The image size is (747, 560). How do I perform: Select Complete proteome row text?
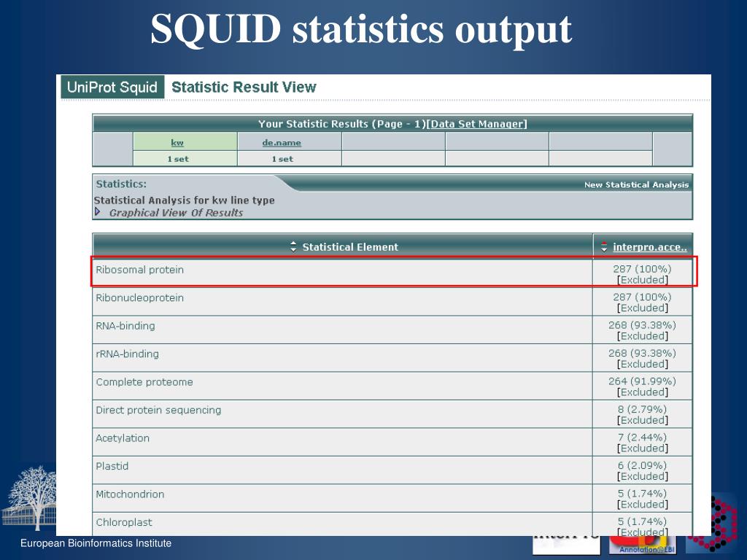coord(144,382)
